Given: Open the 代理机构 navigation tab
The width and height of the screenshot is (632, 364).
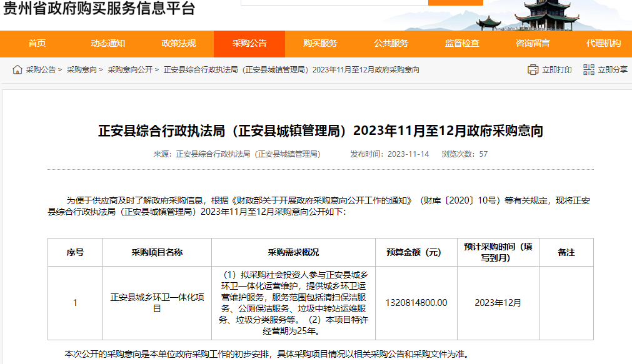Looking at the screenshot, I should click(603, 44).
